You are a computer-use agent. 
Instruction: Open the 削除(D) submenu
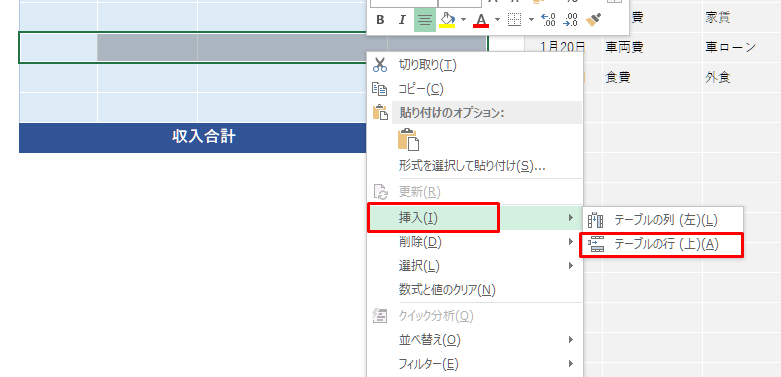pos(475,242)
